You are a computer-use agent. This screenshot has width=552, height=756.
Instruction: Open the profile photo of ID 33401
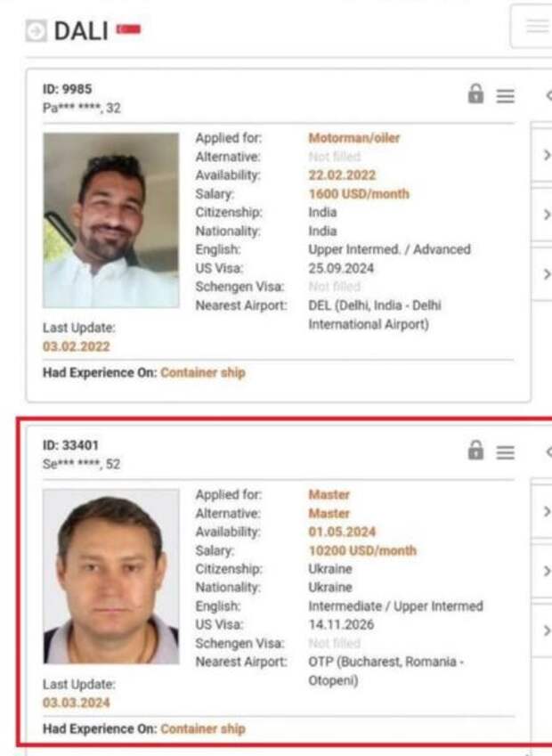click(111, 577)
